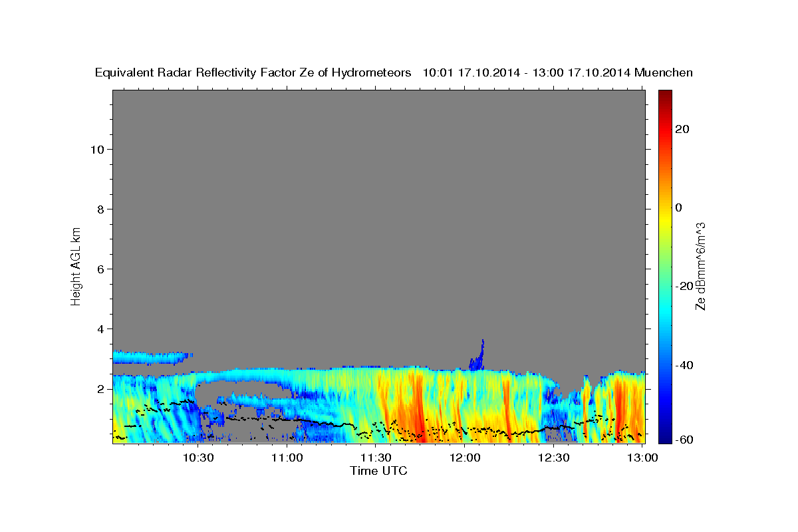Click the detached cyan cloud layer near 3 km
Viewport: 798px width, 532px height.
click(152, 358)
